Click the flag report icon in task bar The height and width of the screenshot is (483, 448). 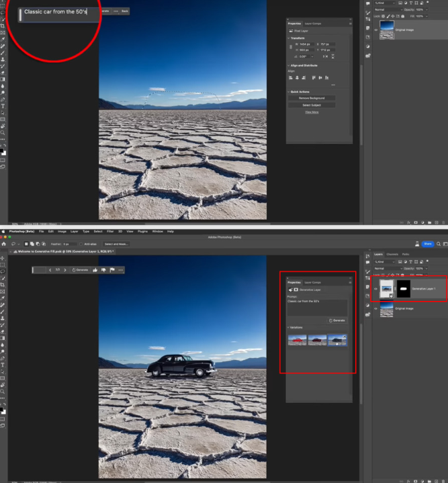[112, 270]
